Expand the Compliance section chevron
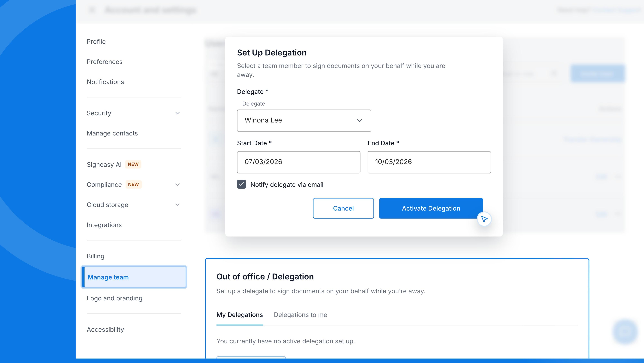This screenshot has height=363, width=644. click(x=177, y=185)
